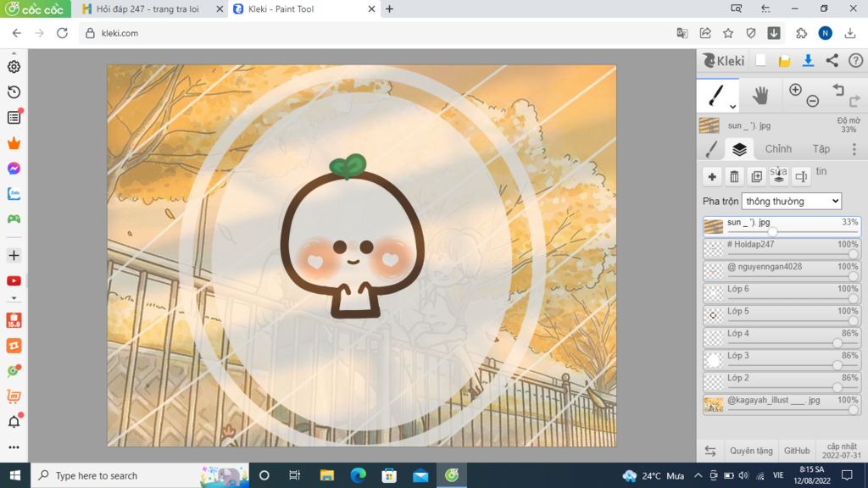Adjust the opacity slider of the sun jpg layer
868x488 pixels.
(773, 232)
